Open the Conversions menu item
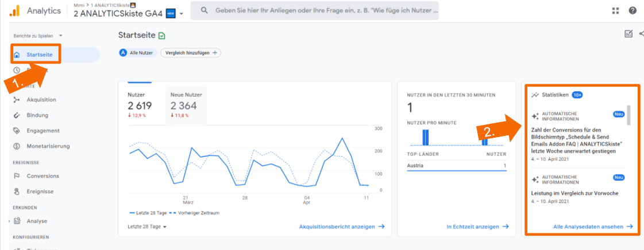Screen dimensions: 644x250 tap(43, 176)
